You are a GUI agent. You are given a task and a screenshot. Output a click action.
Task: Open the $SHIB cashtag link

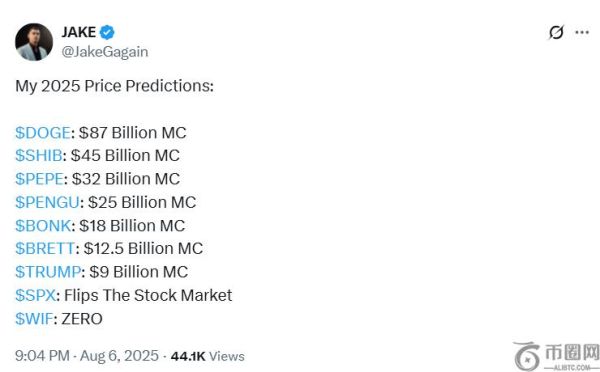(39, 156)
